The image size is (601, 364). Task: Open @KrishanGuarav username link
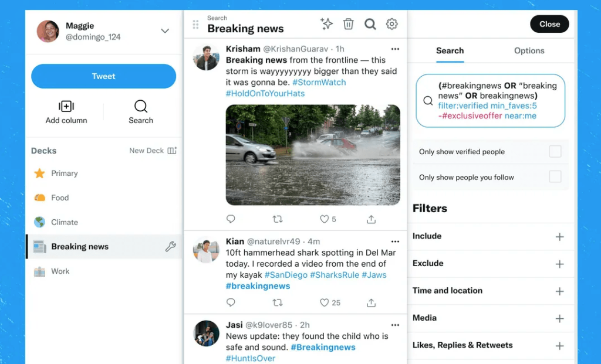(296, 49)
